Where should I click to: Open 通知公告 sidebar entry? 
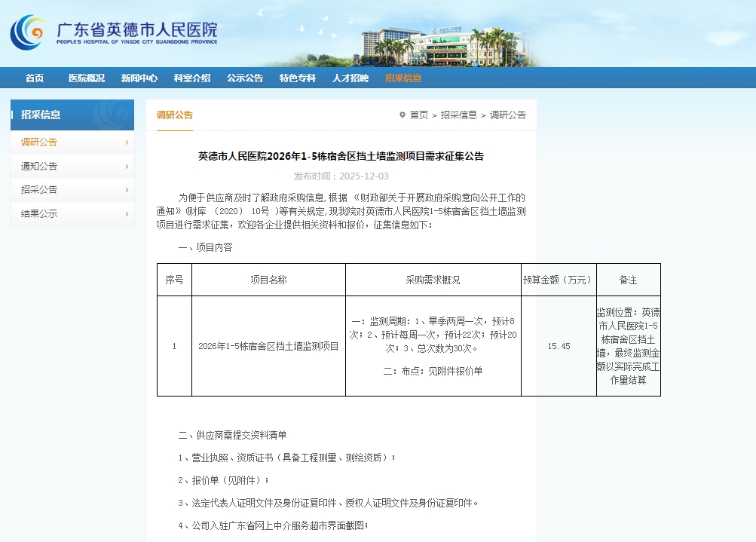coord(39,167)
